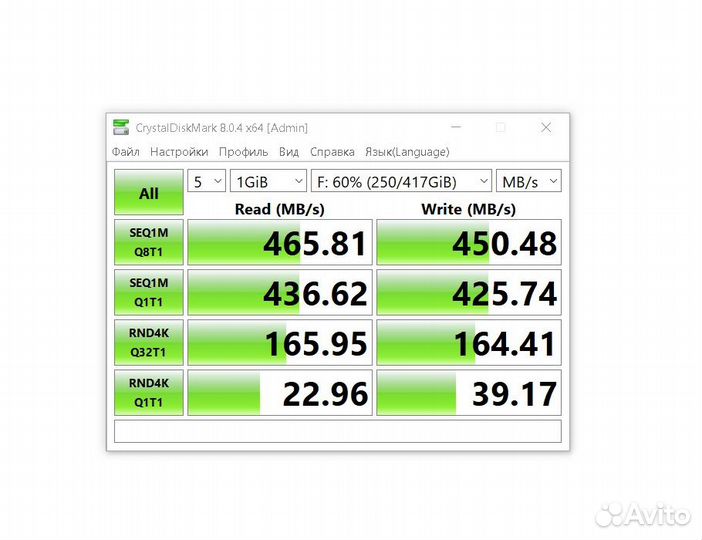Screen dimensions: 702x540
Task: Start the SEQ1M Q1T1 test
Action: [149, 292]
